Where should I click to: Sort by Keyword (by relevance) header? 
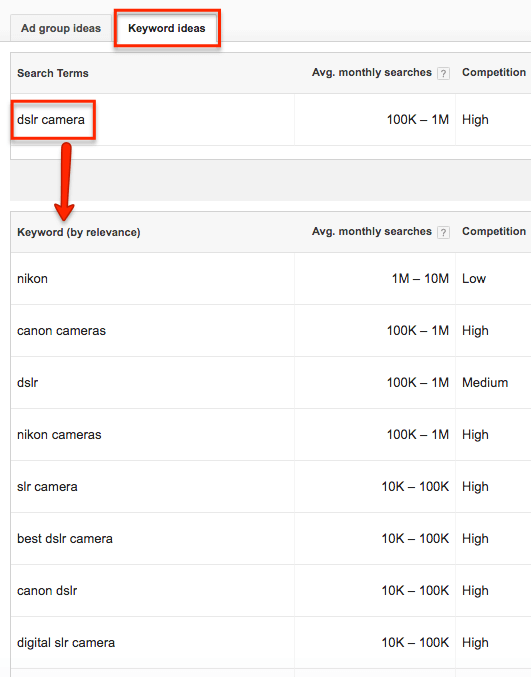pos(79,232)
